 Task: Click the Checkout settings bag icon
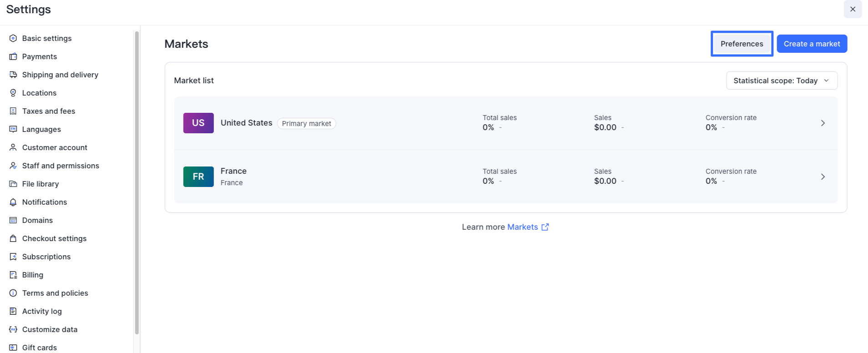coord(13,238)
